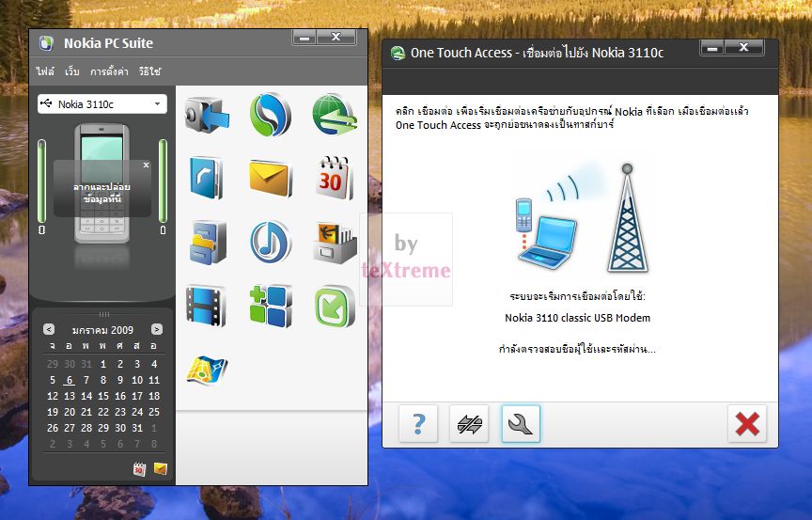Open the Calendar icon showing 30
Viewport: 812px width, 520px height.
tap(334, 178)
